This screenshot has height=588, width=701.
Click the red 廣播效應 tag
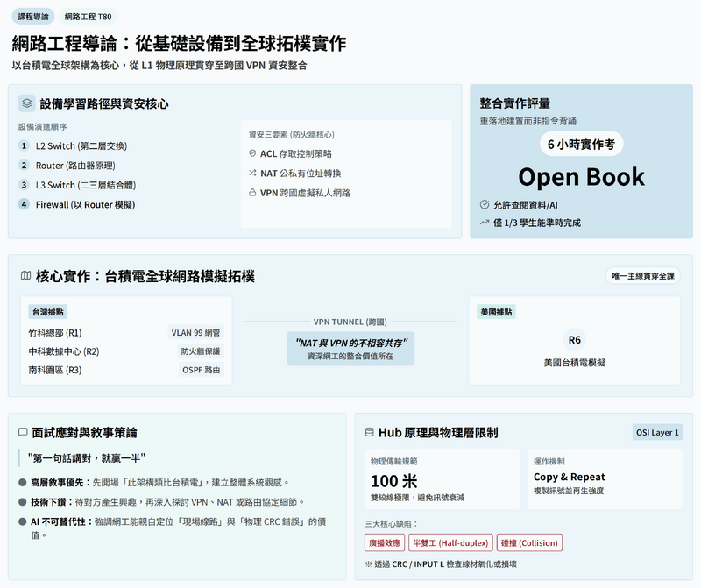tap(385, 542)
